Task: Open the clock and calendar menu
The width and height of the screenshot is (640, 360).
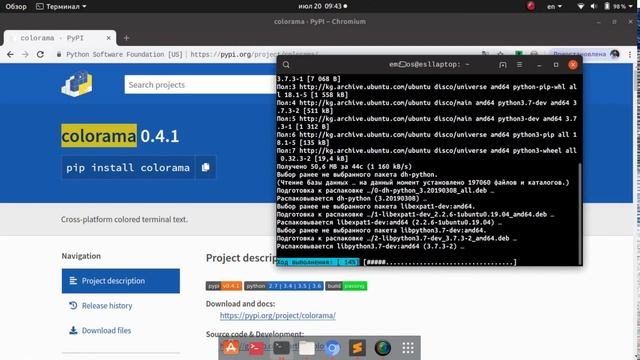Action: click(x=322, y=6)
